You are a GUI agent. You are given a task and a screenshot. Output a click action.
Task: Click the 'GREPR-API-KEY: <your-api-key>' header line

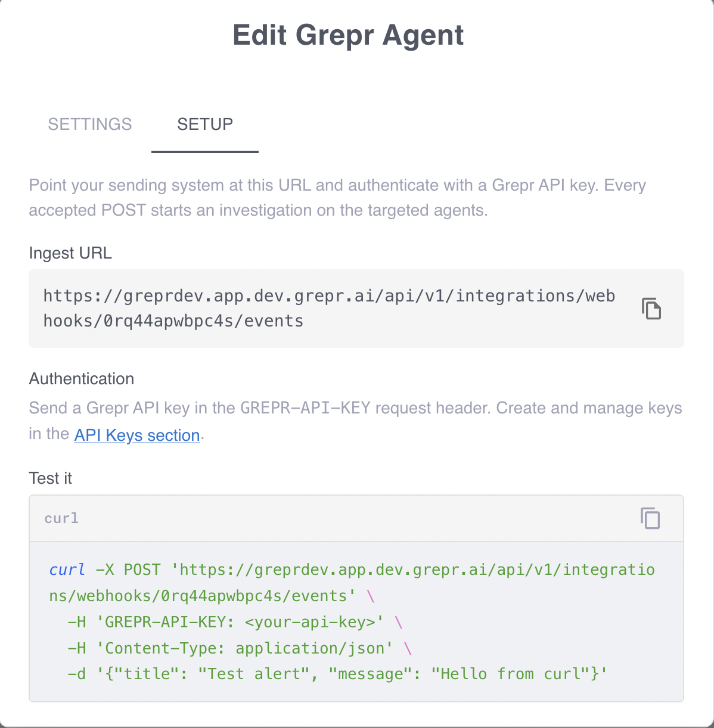(235, 622)
